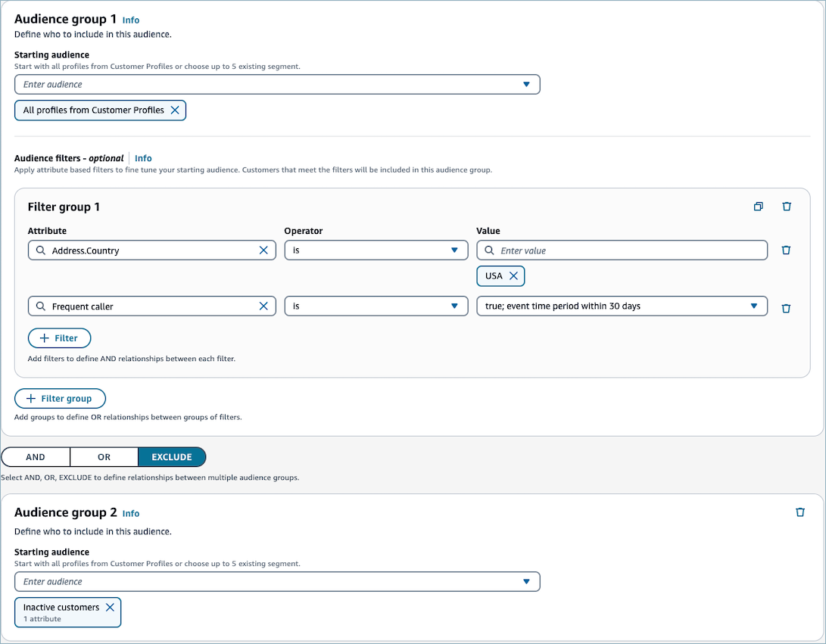
Task: Add a new Filter group
Action: (x=60, y=399)
